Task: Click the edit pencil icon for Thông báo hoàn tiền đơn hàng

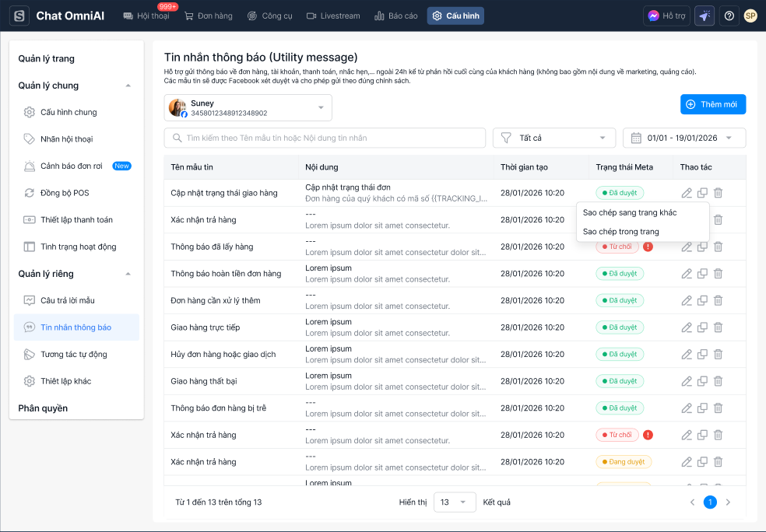Action: tap(686, 274)
